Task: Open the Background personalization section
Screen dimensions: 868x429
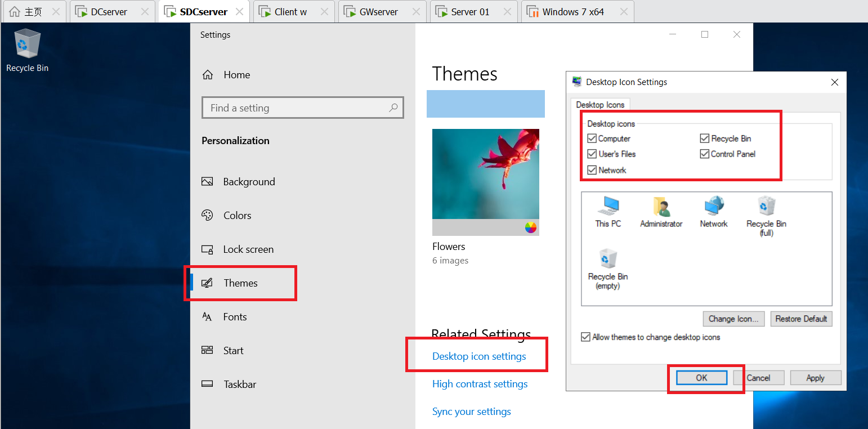Action: tap(249, 181)
